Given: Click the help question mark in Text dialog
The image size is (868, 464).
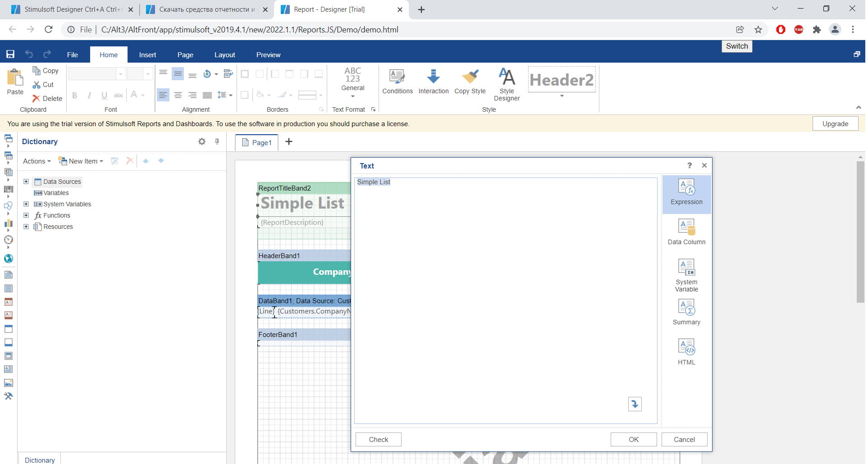Looking at the screenshot, I should pyautogui.click(x=690, y=165).
